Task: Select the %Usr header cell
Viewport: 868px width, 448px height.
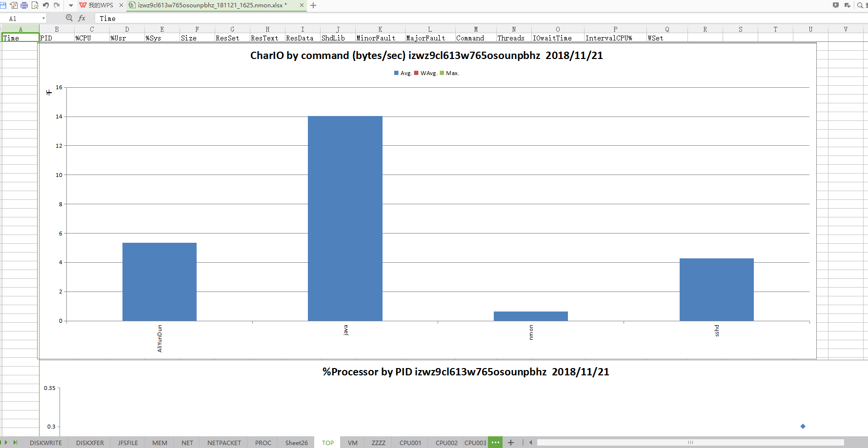Action: point(127,38)
